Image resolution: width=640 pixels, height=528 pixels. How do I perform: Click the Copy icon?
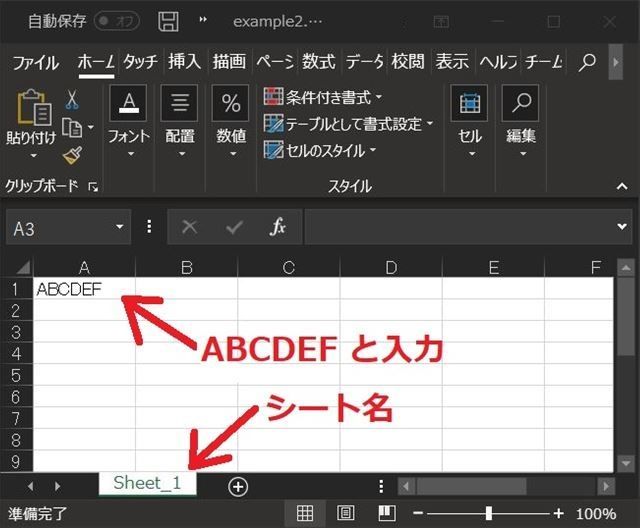coord(72,128)
